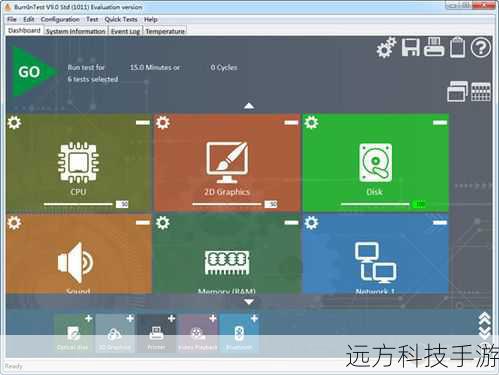This screenshot has height=375, width=499.
Task: Click the save floppy disk icon
Action: click(x=410, y=47)
